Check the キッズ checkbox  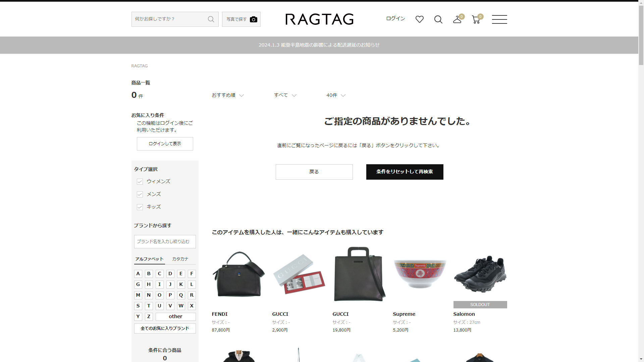140,207
